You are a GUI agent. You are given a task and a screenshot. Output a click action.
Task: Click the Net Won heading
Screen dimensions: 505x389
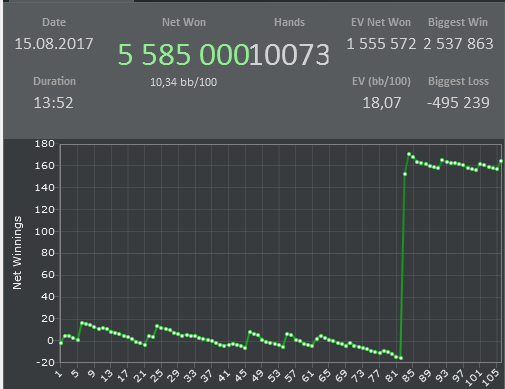coord(184,22)
